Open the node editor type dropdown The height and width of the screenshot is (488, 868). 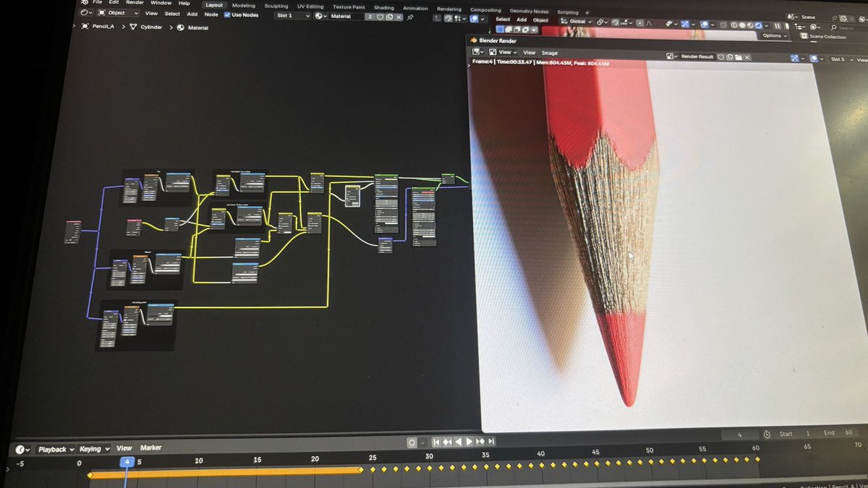[x=86, y=12]
